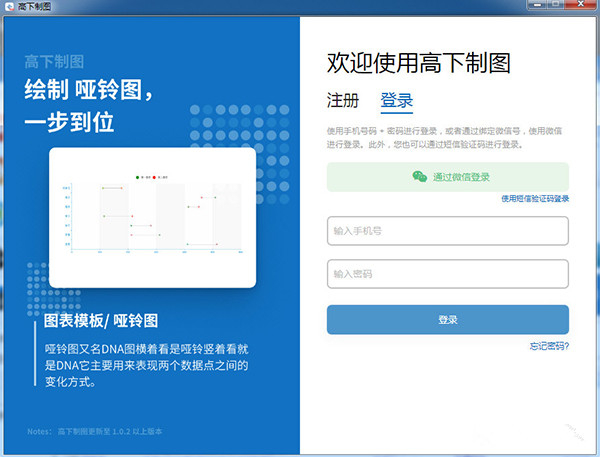Maximize the 高下制图 window
The image size is (600, 457).
(x=555, y=5)
